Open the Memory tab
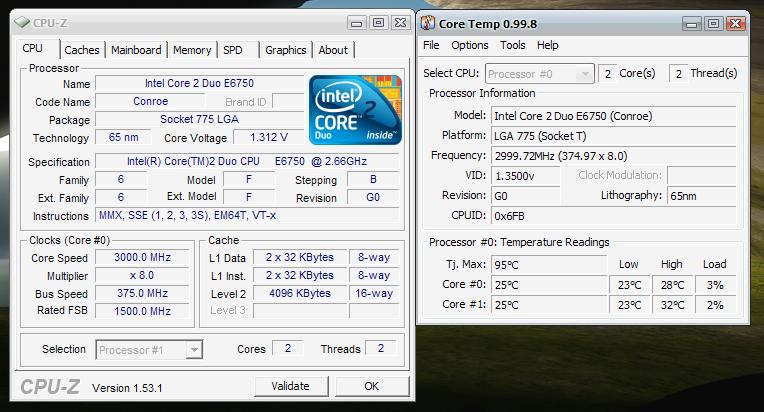Image resolution: width=764 pixels, height=412 pixels. [192, 50]
